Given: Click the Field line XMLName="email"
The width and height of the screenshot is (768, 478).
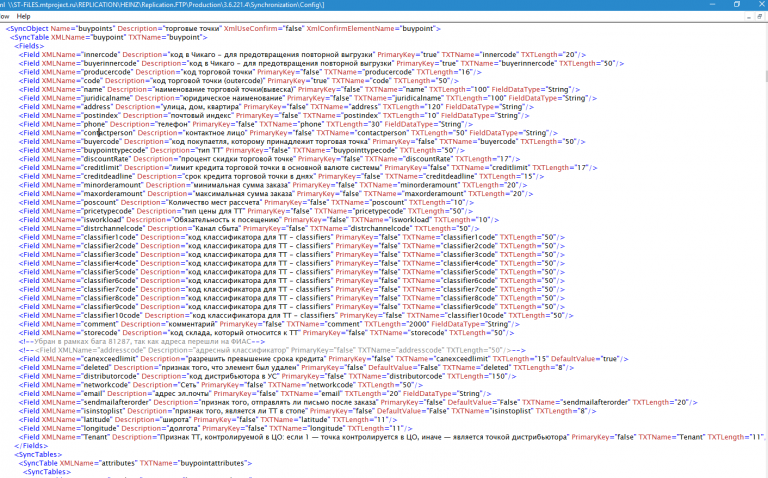Looking at the screenshot, I should point(255,393).
